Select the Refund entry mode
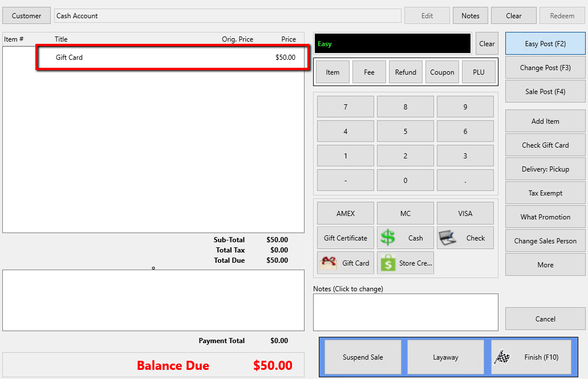This screenshot has height=379, width=588. tap(405, 72)
